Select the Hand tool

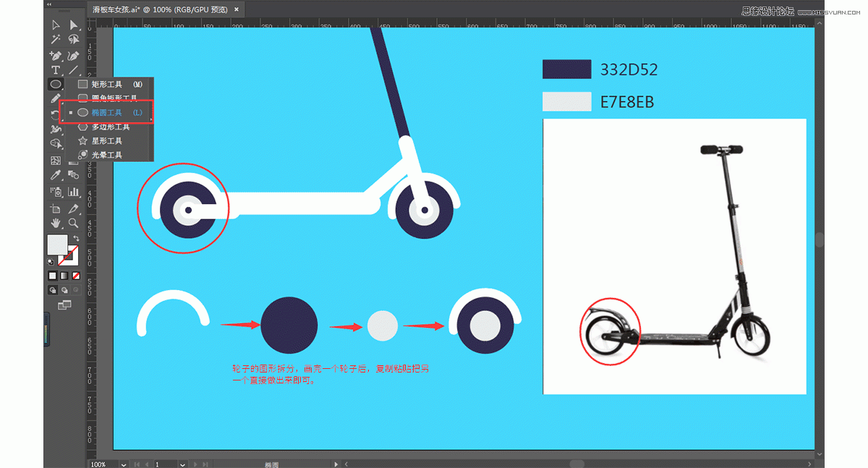coord(56,223)
